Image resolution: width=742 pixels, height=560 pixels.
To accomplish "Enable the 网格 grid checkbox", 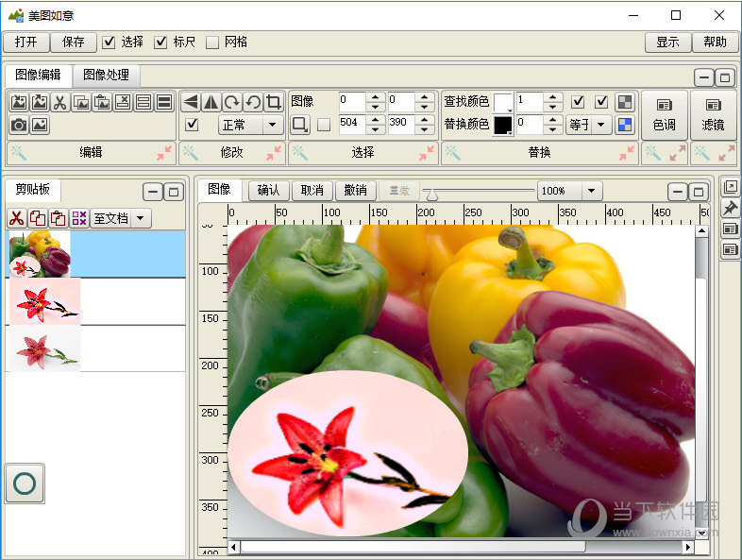I will (x=212, y=42).
